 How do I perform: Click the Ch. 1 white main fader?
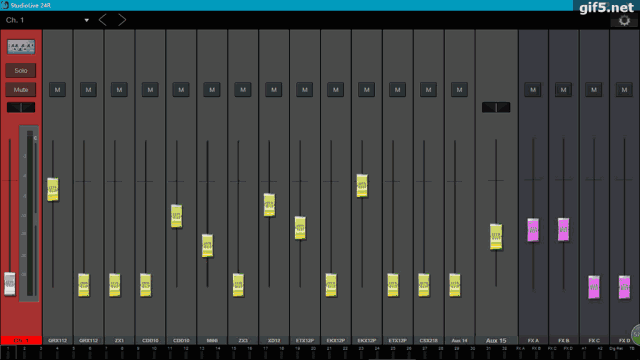[x=10, y=283]
